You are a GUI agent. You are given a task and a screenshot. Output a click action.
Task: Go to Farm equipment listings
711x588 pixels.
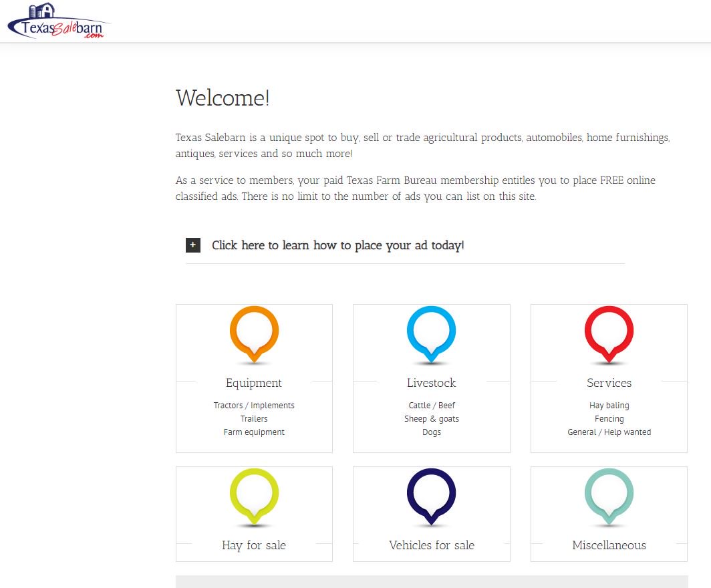point(254,432)
